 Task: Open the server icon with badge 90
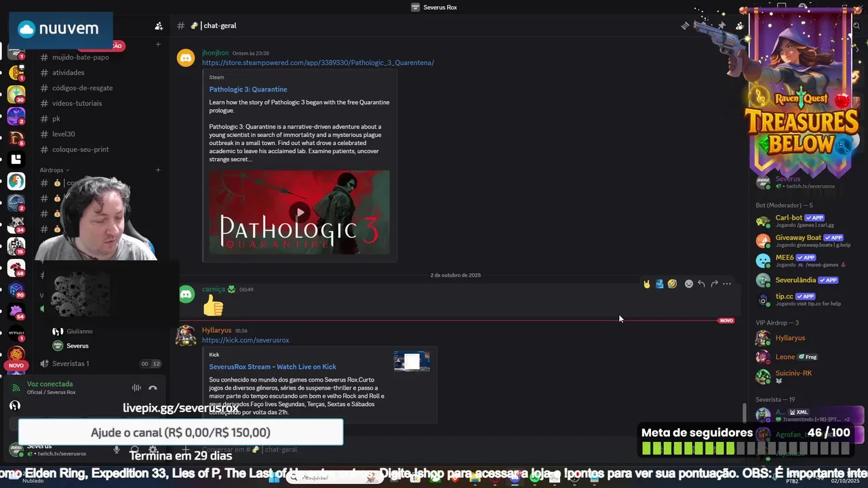tap(16, 289)
